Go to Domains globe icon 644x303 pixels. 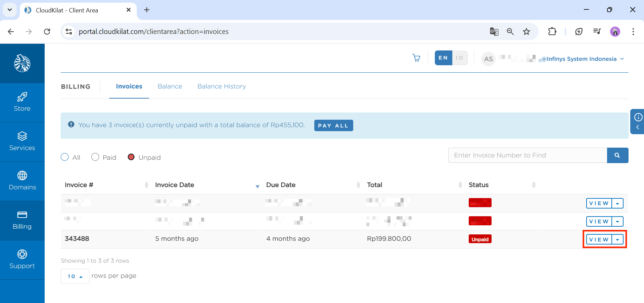click(22, 176)
